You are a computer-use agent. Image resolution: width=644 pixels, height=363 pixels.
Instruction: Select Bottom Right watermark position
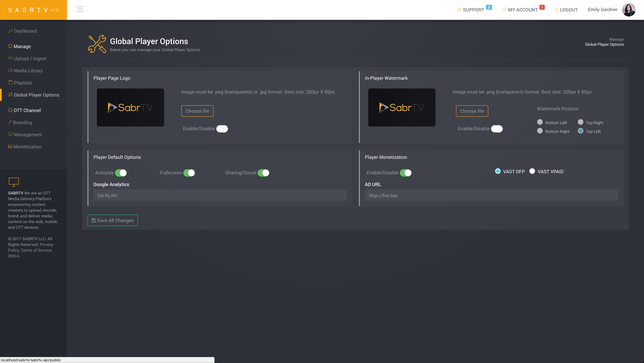coord(540,131)
